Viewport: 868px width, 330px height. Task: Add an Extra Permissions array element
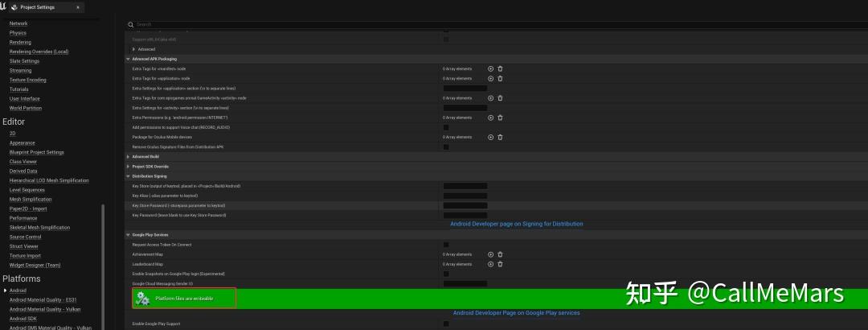pos(490,118)
